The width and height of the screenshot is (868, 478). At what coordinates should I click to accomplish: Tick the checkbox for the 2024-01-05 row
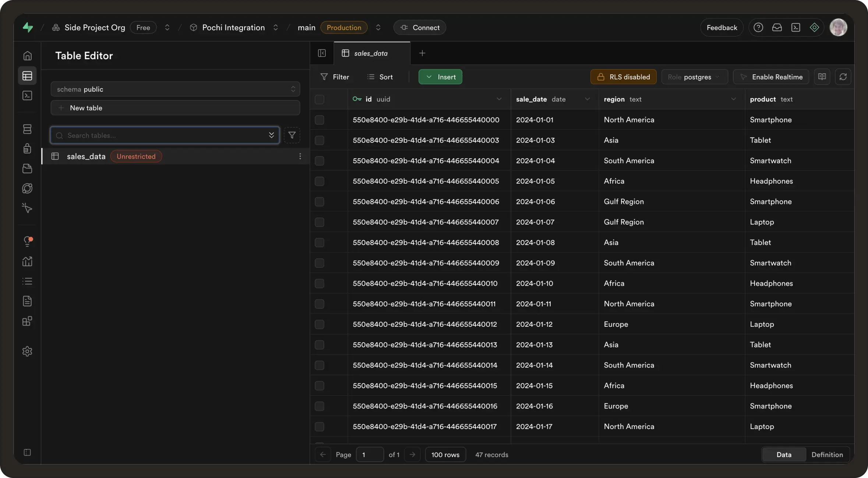[319, 181]
